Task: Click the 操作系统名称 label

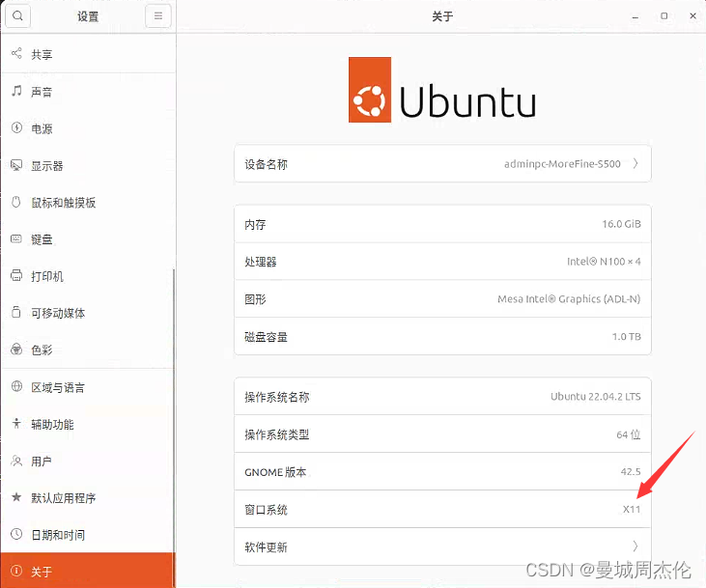Action: tap(277, 397)
